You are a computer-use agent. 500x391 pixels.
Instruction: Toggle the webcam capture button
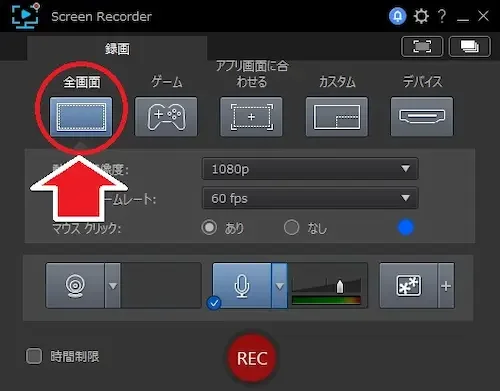(75, 285)
